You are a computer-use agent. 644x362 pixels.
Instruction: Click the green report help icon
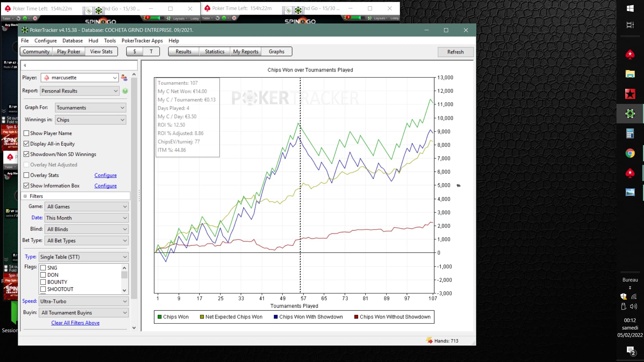125,91
